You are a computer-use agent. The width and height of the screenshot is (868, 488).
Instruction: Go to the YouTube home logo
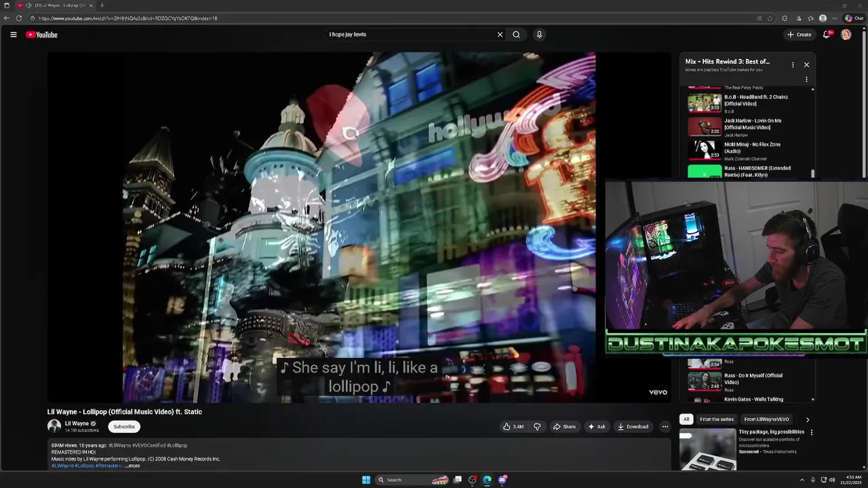point(41,35)
